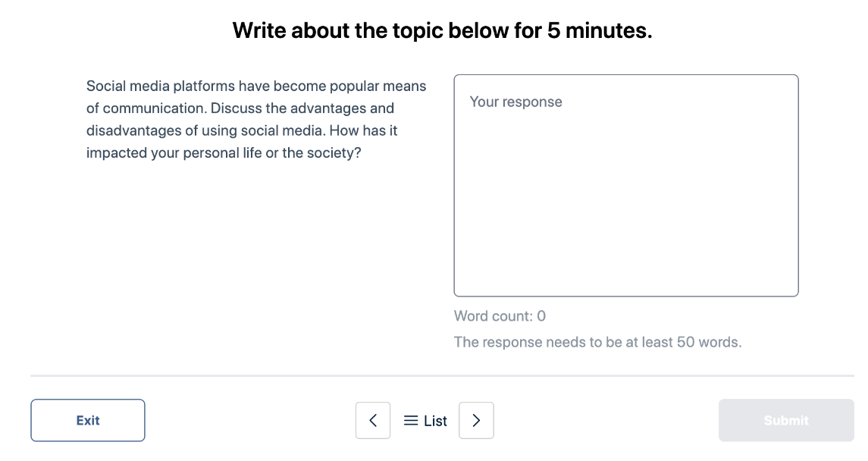Click the List icon next to navigation arrows

pos(410,420)
